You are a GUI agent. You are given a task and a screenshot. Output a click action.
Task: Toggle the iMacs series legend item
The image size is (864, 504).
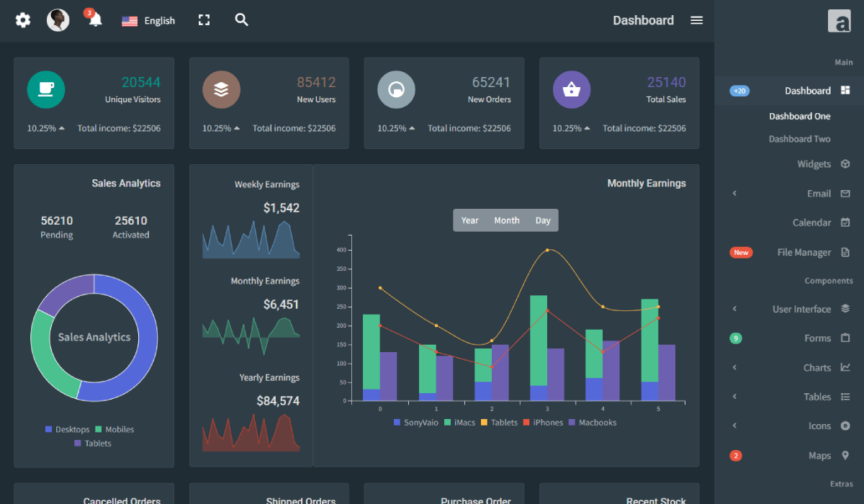(459, 423)
